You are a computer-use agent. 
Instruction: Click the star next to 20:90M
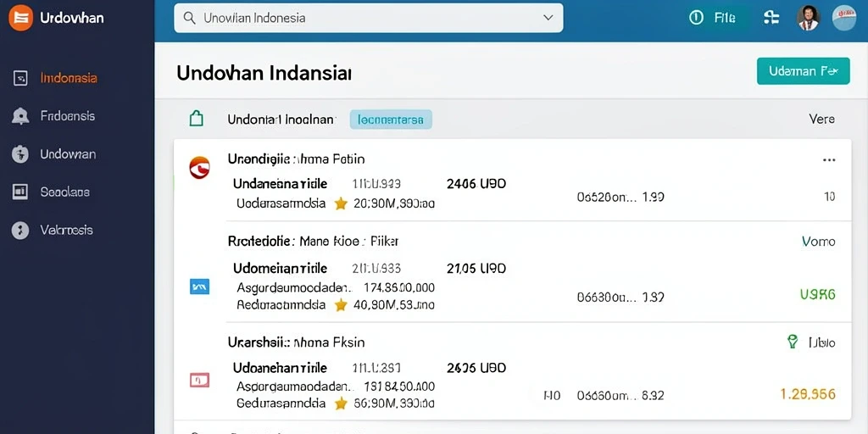pos(341,203)
